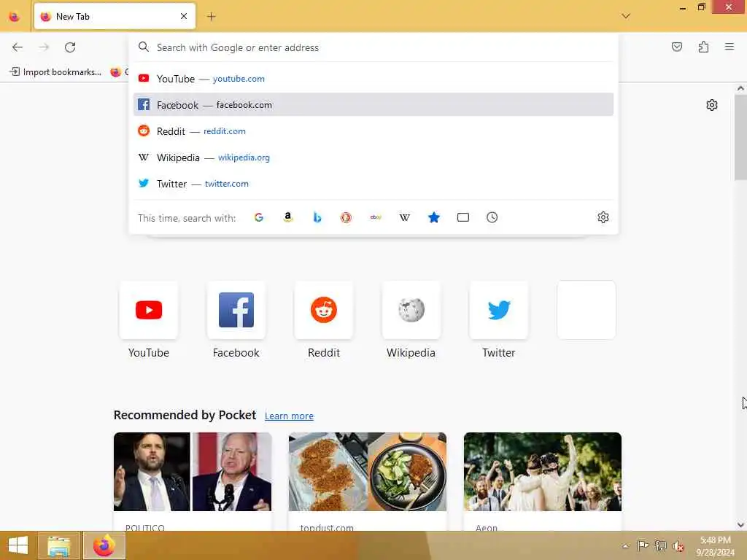Open the POLITICO Pocket story card

tap(193, 481)
